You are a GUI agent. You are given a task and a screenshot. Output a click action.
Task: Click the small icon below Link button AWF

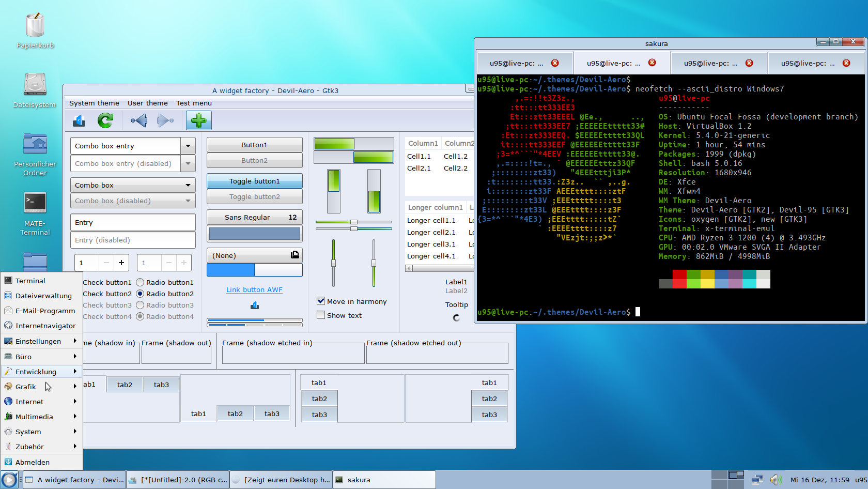pos(254,305)
